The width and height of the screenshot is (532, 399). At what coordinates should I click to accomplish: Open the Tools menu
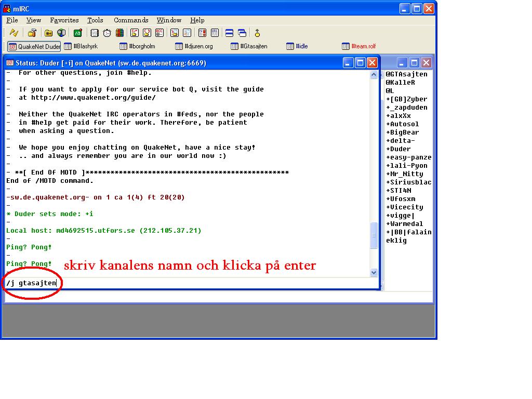[x=95, y=20]
